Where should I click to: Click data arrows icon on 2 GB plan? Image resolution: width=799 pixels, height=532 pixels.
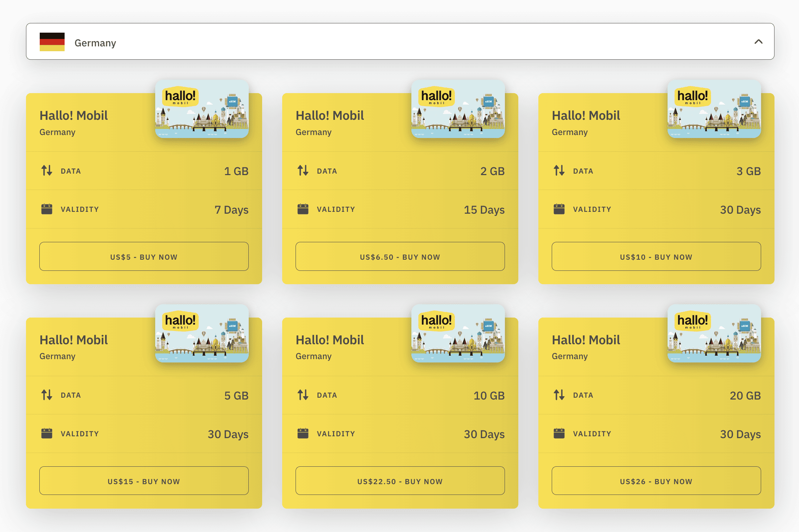point(303,171)
